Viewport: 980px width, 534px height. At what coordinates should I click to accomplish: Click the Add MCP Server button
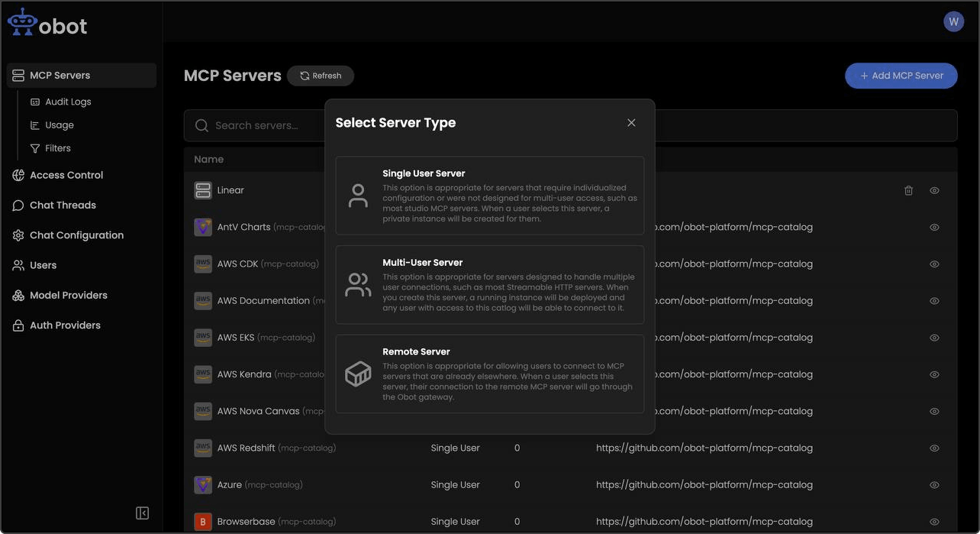tap(901, 76)
